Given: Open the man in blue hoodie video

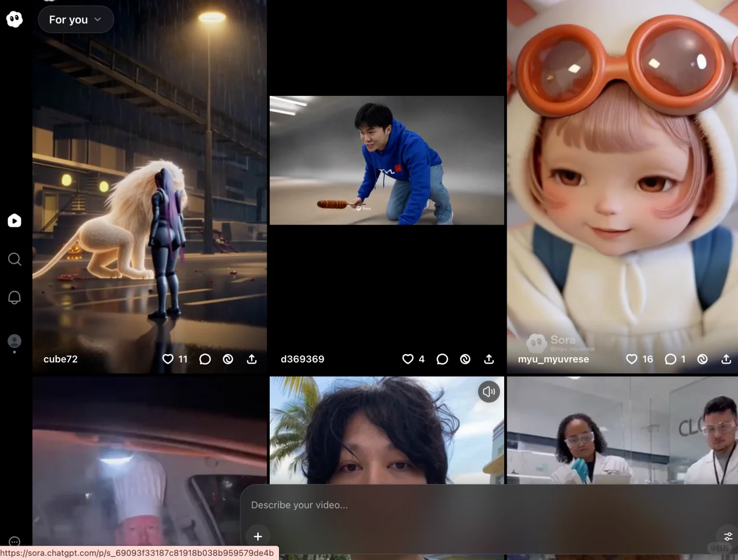Looking at the screenshot, I should point(387,160).
